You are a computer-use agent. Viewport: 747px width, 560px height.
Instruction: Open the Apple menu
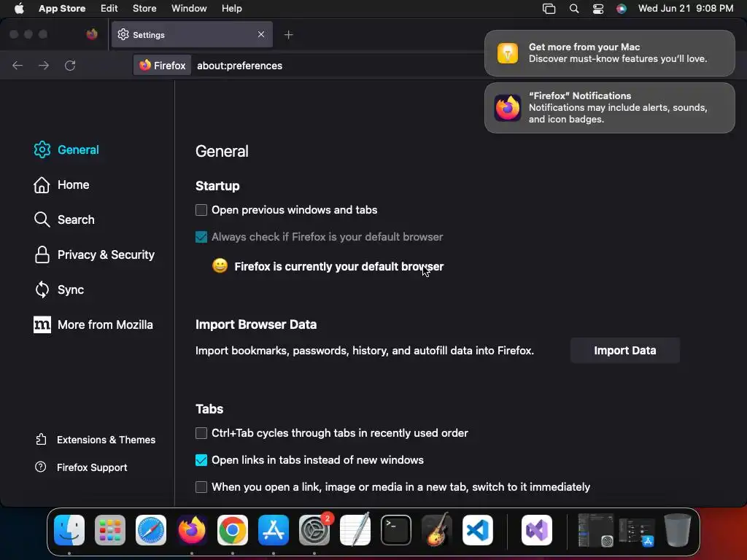(x=19, y=8)
